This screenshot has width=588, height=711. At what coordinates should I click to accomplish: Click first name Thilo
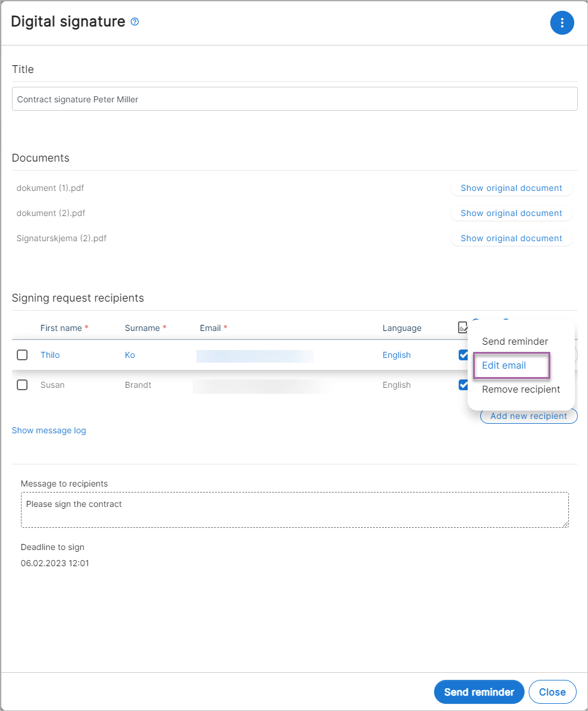click(50, 354)
